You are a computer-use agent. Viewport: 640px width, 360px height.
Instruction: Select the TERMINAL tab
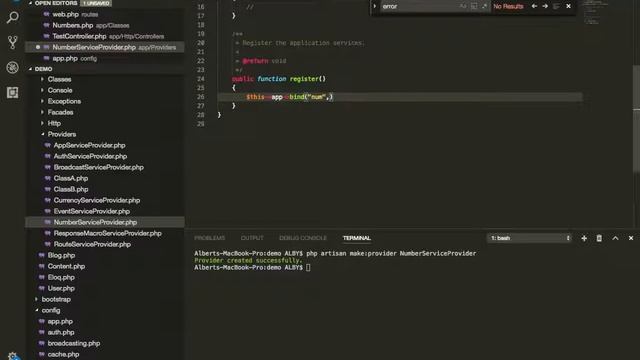pos(357,238)
